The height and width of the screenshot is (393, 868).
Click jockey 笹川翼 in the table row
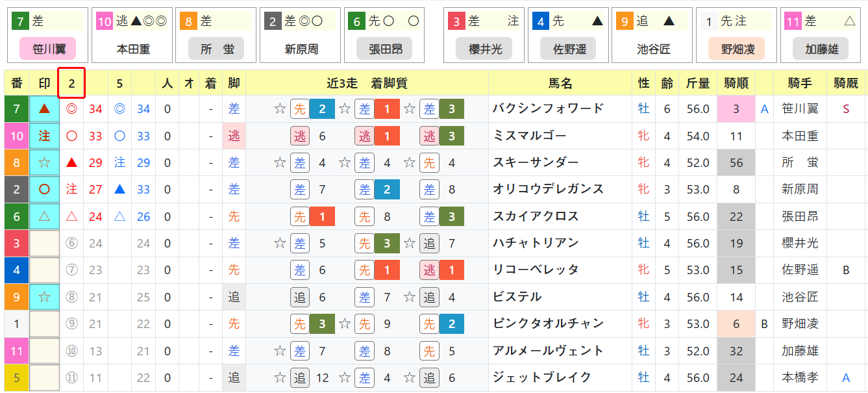point(800,108)
